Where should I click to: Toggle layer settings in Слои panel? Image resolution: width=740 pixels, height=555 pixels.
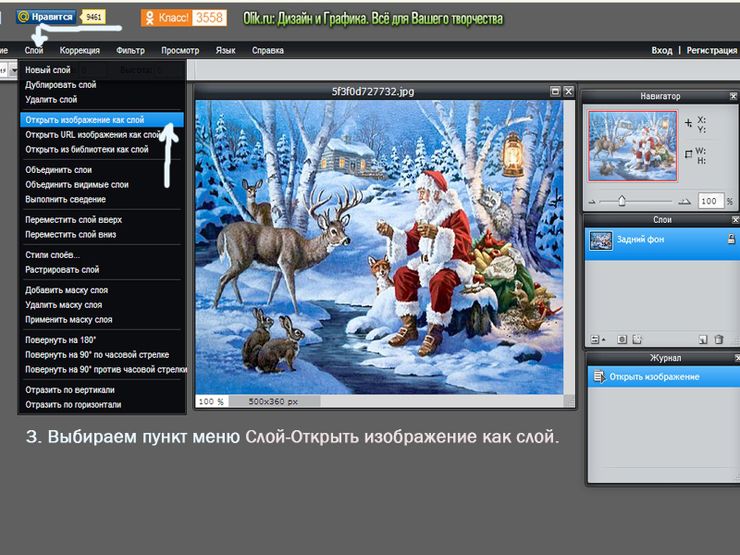pos(597,339)
